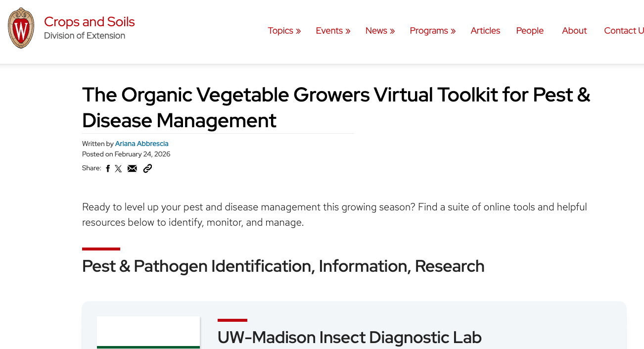This screenshot has height=349, width=644.
Task: Click the Insect Diagnostic Lab thumbnail
Action: point(148,333)
